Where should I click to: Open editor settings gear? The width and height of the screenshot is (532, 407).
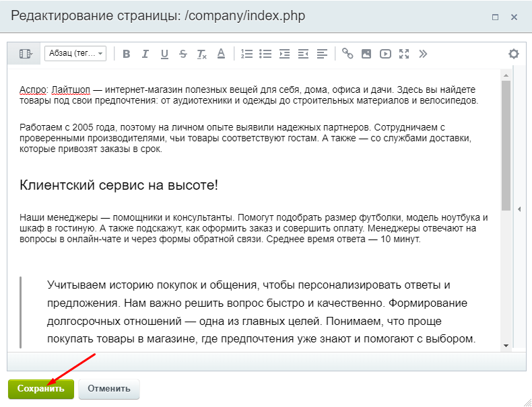(x=514, y=54)
